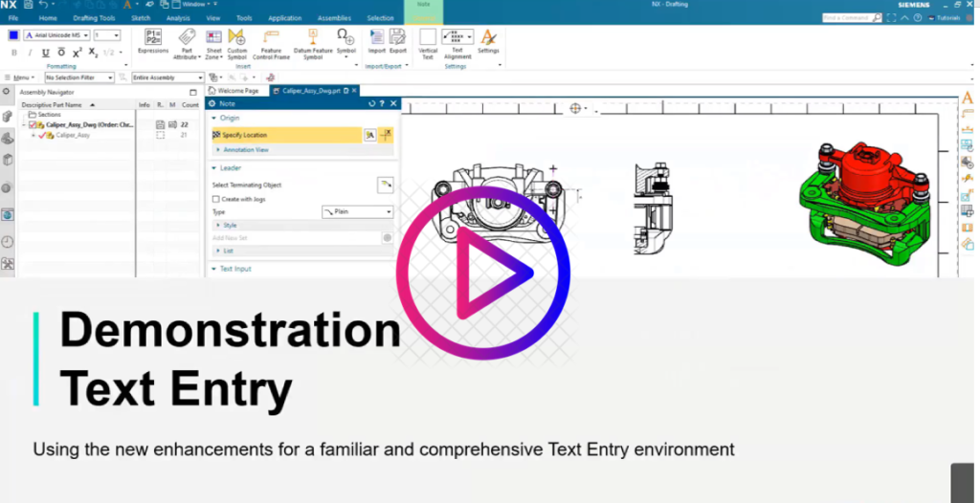
Task: Click the Export icon
Action: [x=398, y=38]
